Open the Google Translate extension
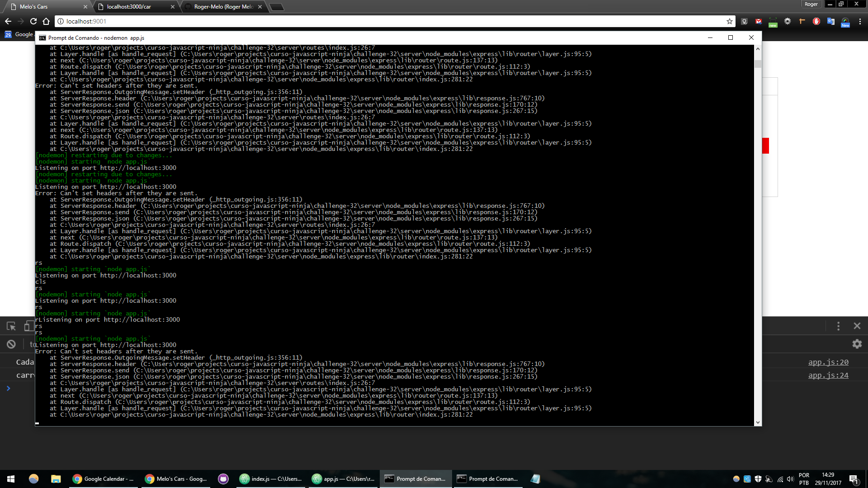Viewport: 868px width, 488px height. (x=831, y=21)
